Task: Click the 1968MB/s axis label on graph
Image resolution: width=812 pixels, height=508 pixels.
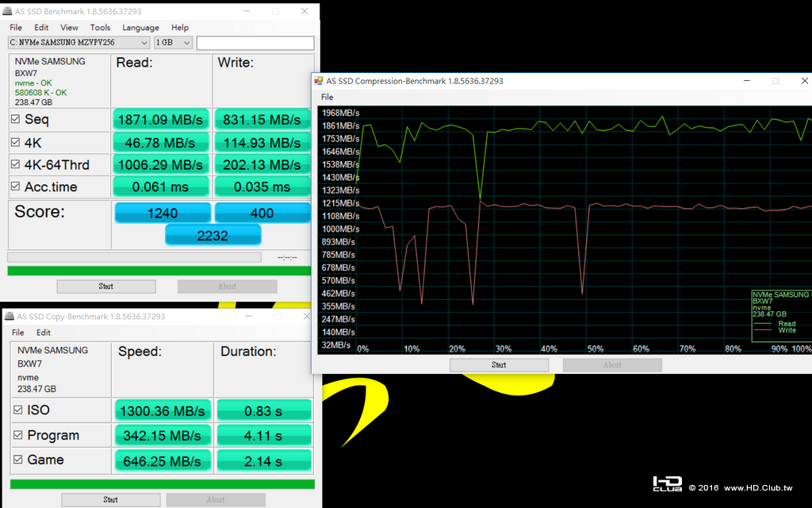Action: point(341,113)
